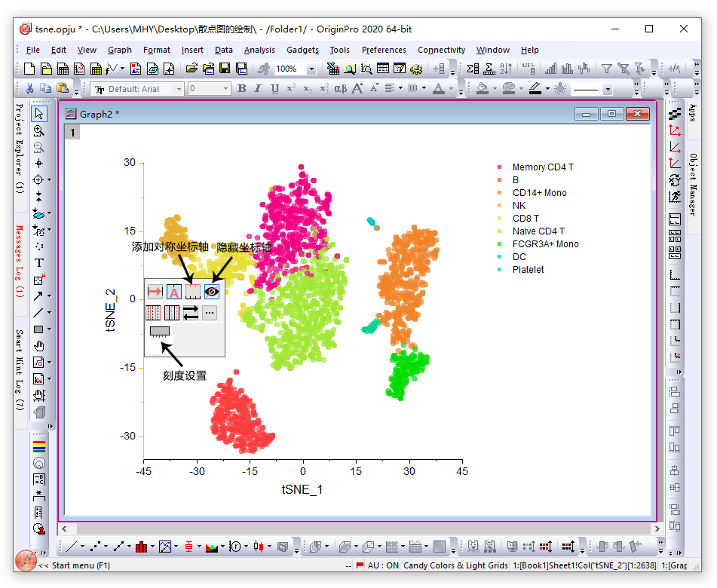Viewport: 717px width, 588px height.
Task: Click the Start menu round Origin icon
Action: [26, 561]
